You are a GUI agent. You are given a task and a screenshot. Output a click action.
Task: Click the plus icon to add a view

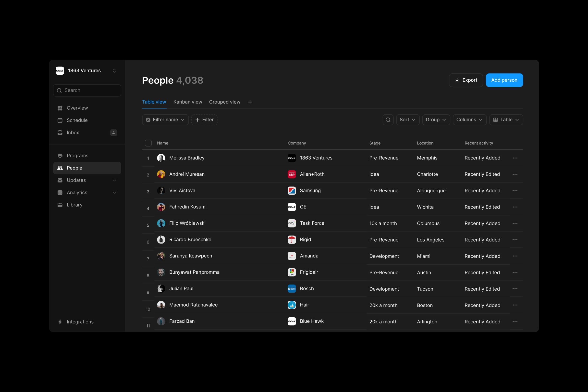[x=250, y=102]
